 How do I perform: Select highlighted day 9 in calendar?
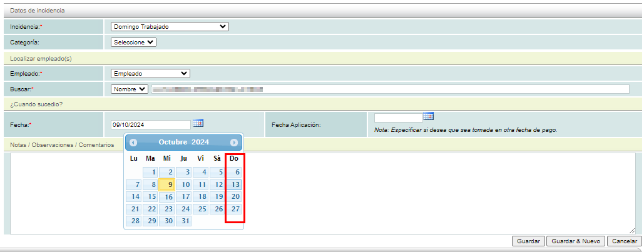click(x=167, y=184)
